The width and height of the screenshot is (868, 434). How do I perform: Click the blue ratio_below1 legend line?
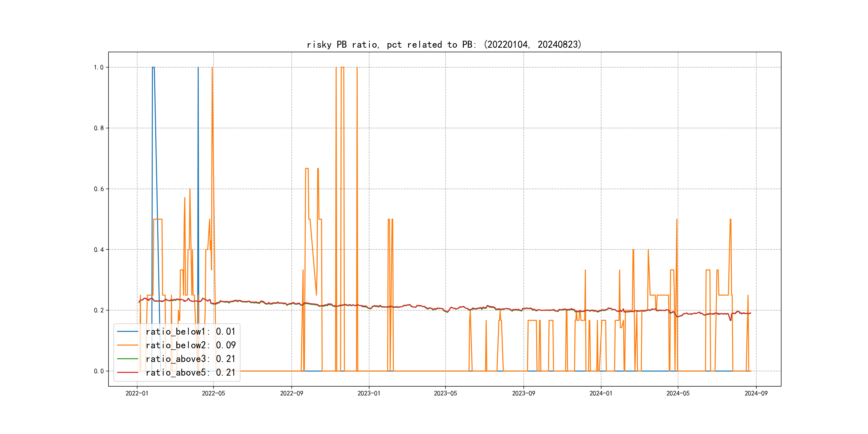tap(127, 332)
